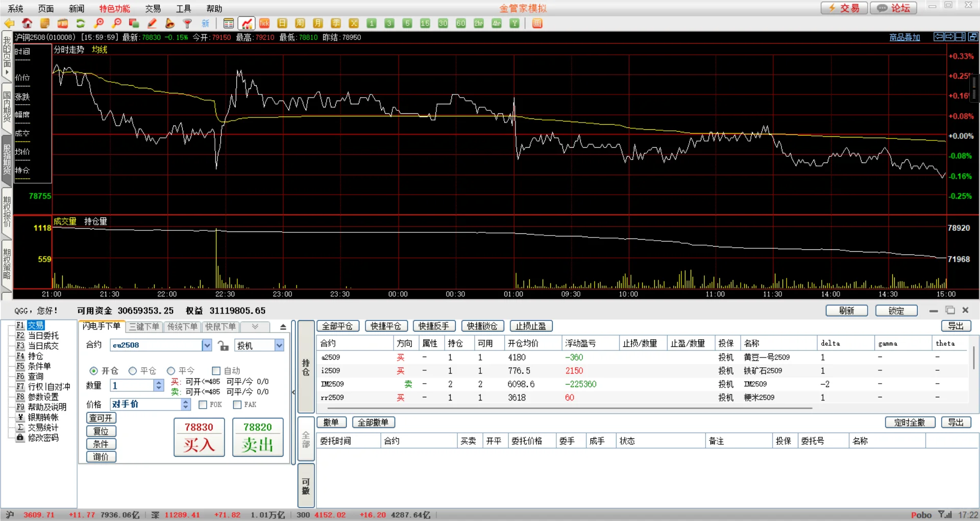Collapse the order panel with eject arrow

283,327
